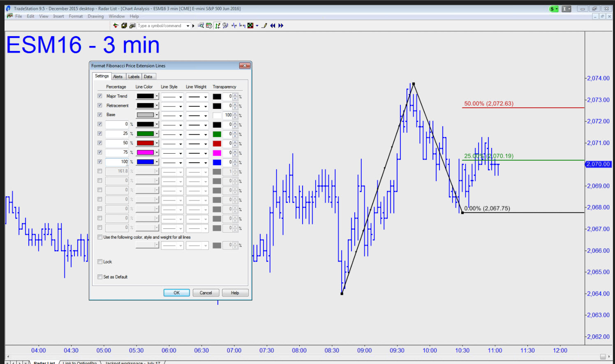The image size is (615, 364).
Task: Switch to the Alerts tab
Action: pos(118,77)
